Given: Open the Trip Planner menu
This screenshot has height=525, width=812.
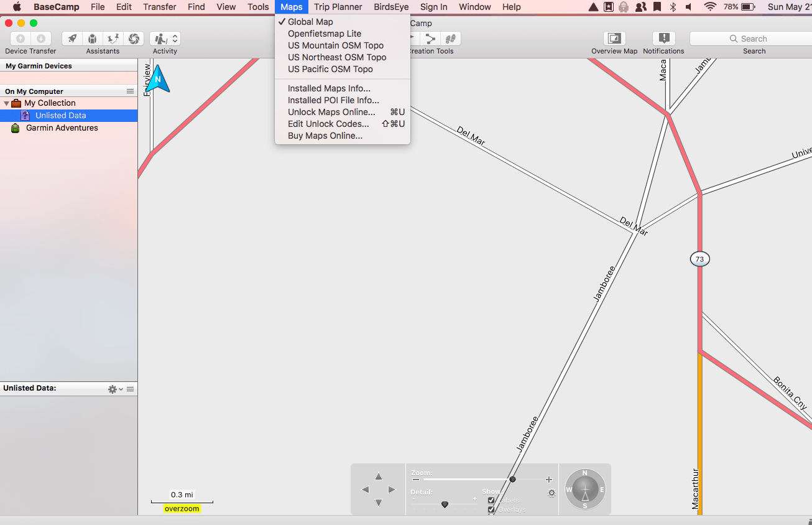Looking at the screenshot, I should point(338,7).
